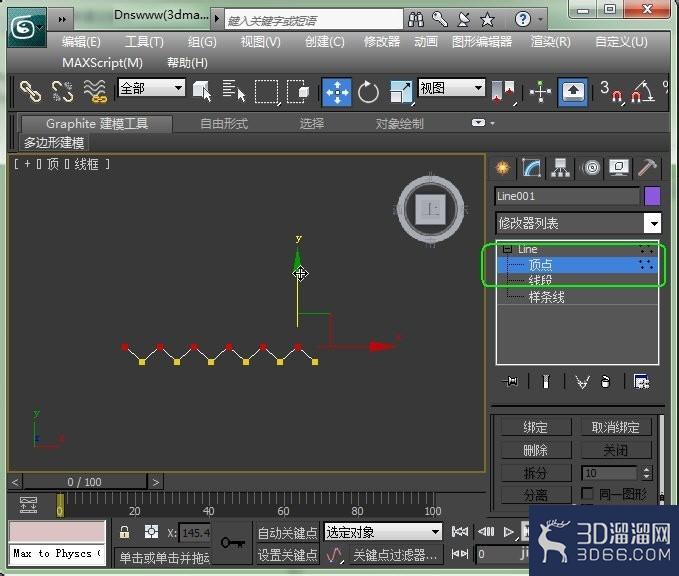Toggle the selection lock padlock icon
Screen dimensions: 679x576
click(x=125, y=532)
